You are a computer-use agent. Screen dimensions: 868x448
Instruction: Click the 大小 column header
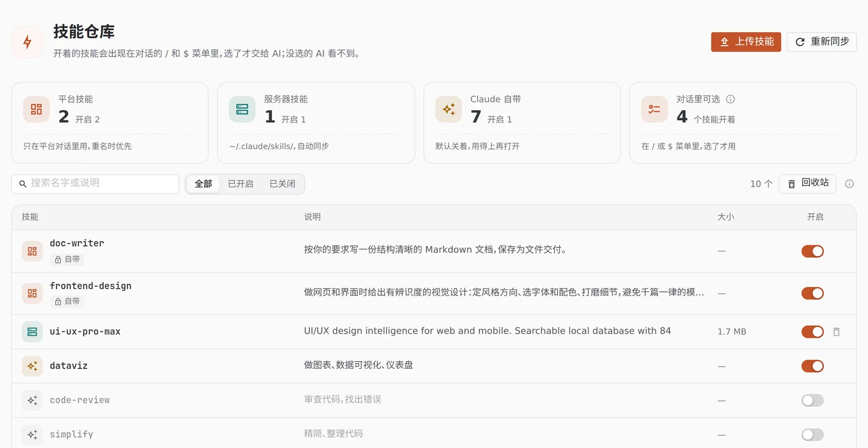pos(725,217)
